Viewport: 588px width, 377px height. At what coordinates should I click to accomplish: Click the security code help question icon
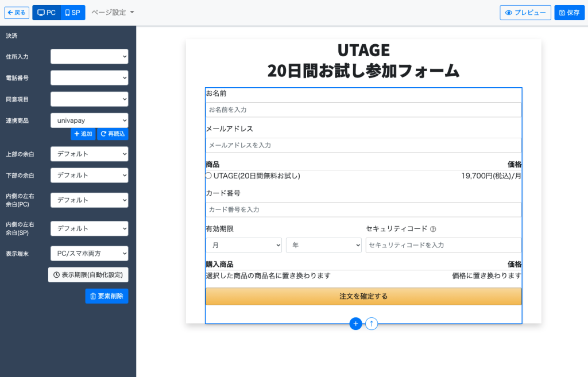(433, 229)
